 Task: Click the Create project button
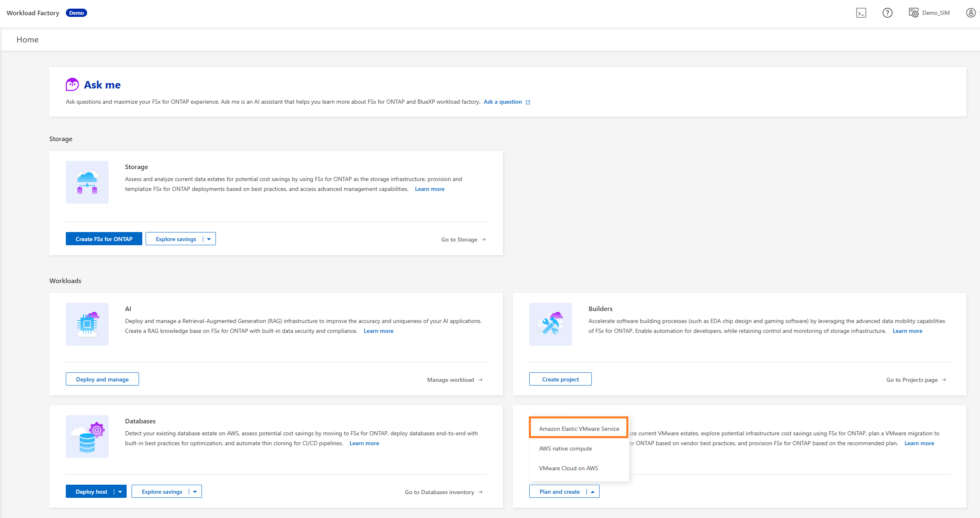pyautogui.click(x=561, y=379)
